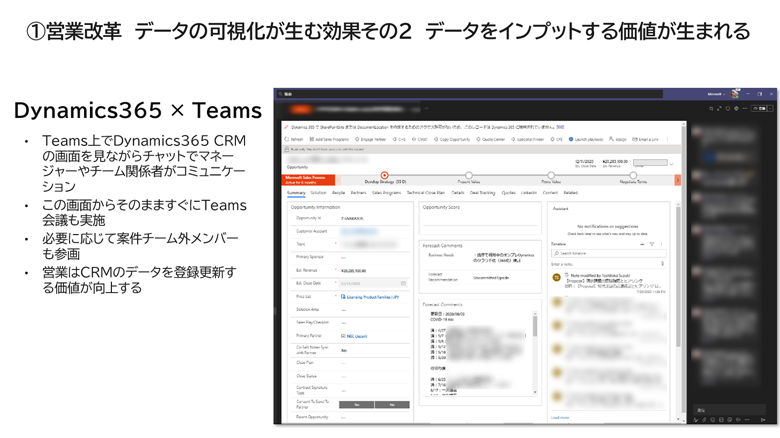This screenshot has height=438, width=780.
Task: Switch to the Details tab
Action: [458, 193]
